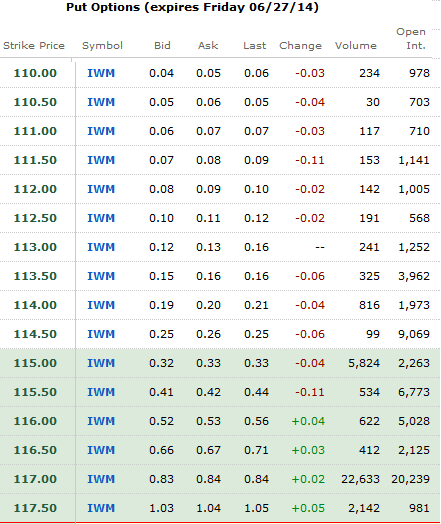Image resolution: width=441 pixels, height=524 pixels.
Task: Click open interest 9,069
Action: (x=414, y=335)
